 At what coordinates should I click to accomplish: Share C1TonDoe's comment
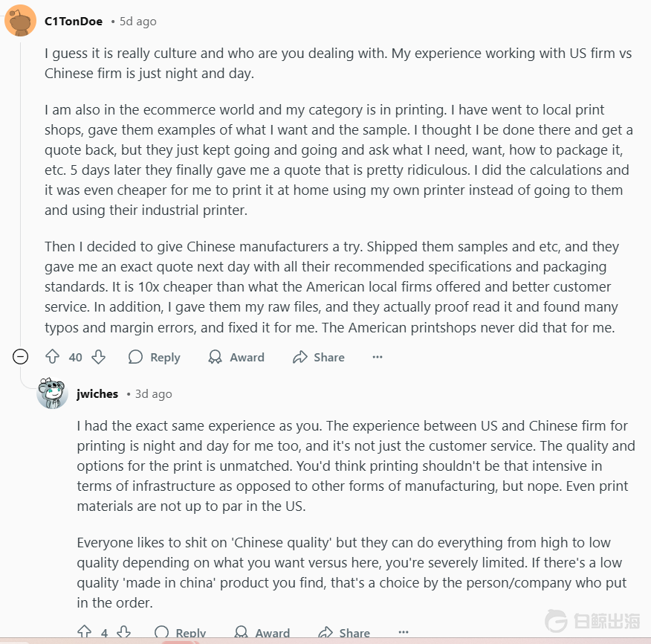click(319, 357)
